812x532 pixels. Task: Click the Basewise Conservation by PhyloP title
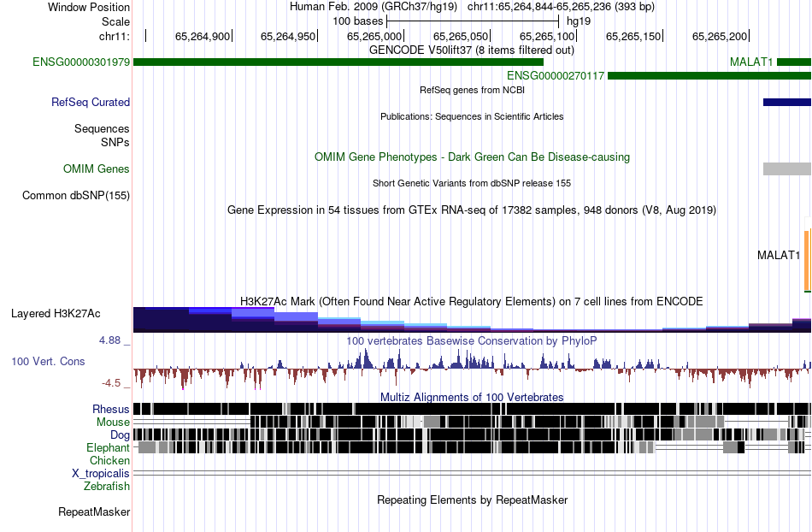[x=472, y=341]
